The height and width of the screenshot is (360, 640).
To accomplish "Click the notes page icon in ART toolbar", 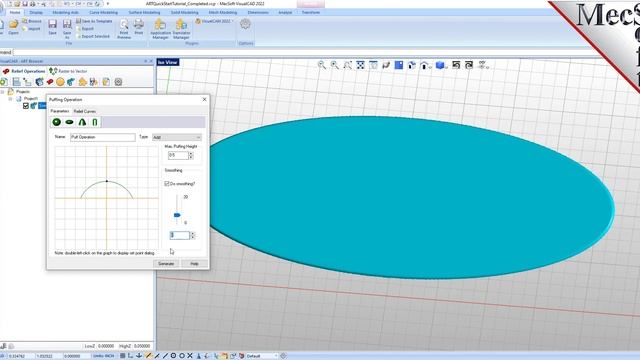I will pos(106,82).
